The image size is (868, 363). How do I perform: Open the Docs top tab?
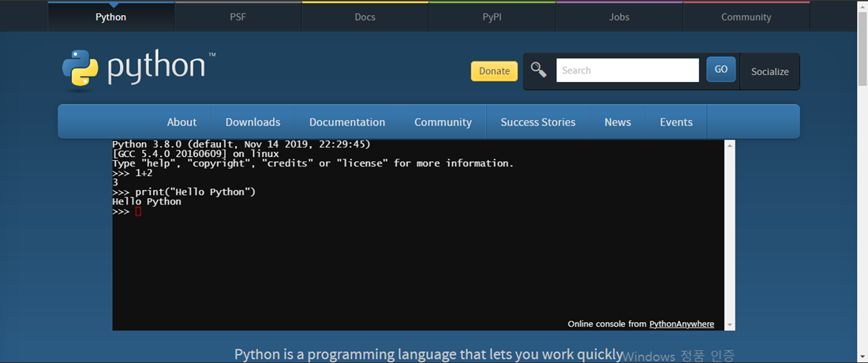tap(365, 17)
